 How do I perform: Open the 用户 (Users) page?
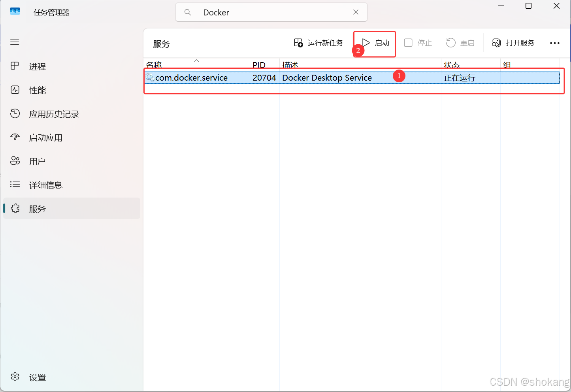point(38,161)
